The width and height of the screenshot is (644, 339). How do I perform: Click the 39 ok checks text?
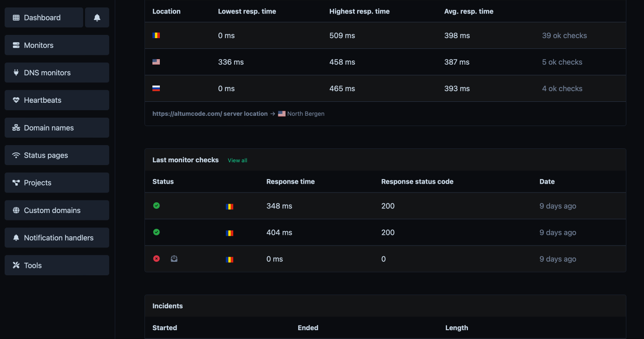[x=564, y=35]
